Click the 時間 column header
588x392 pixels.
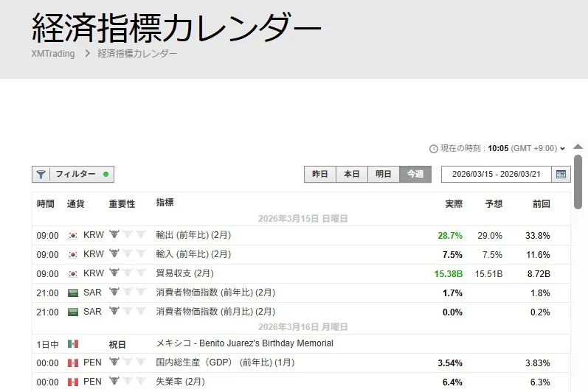tap(46, 204)
